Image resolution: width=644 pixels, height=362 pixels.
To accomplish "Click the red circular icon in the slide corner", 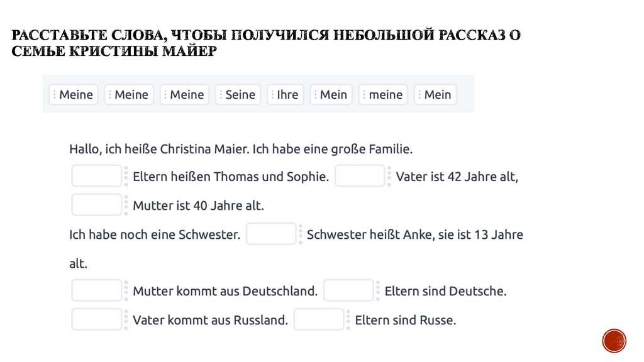I will [x=614, y=340].
